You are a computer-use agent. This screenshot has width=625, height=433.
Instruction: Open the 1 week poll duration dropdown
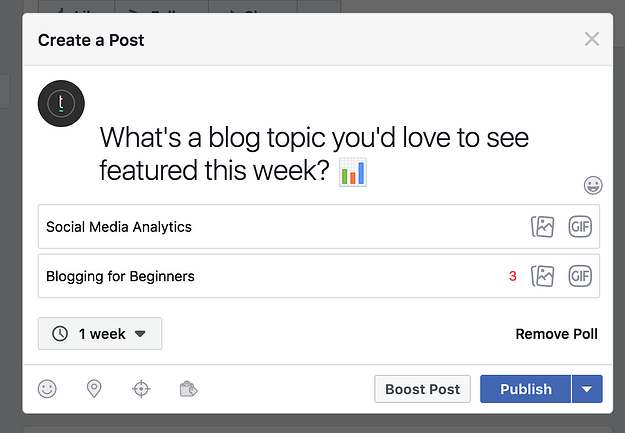[100, 334]
